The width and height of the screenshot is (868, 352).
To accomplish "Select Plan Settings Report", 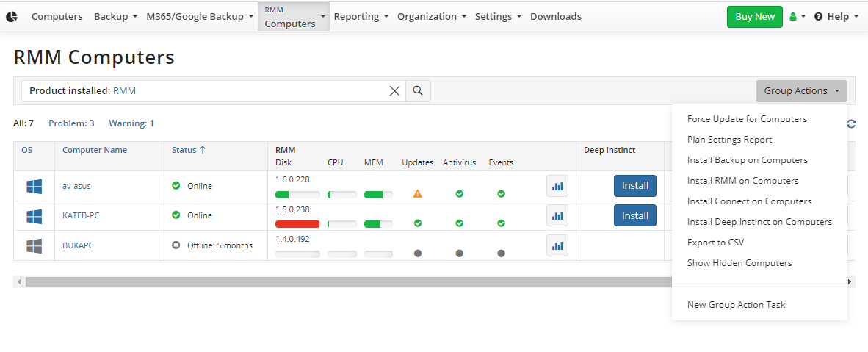I will 729,140.
